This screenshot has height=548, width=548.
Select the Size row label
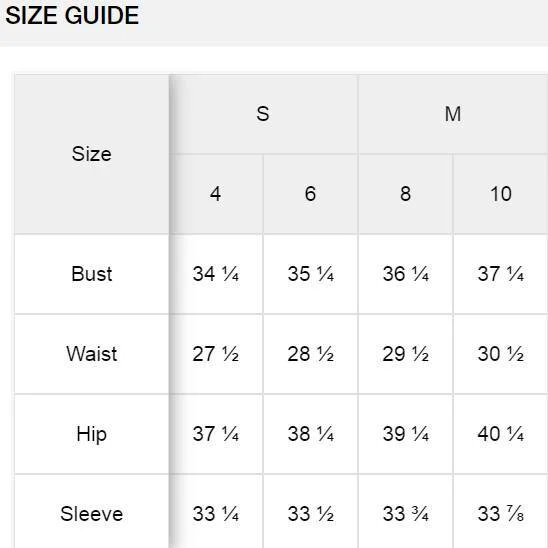point(92,154)
